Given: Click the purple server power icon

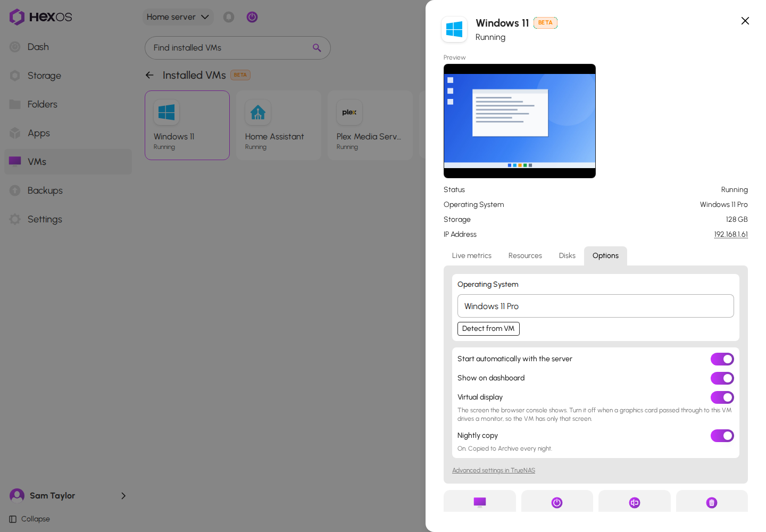Looking at the screenshot, I should coord(252,17).
